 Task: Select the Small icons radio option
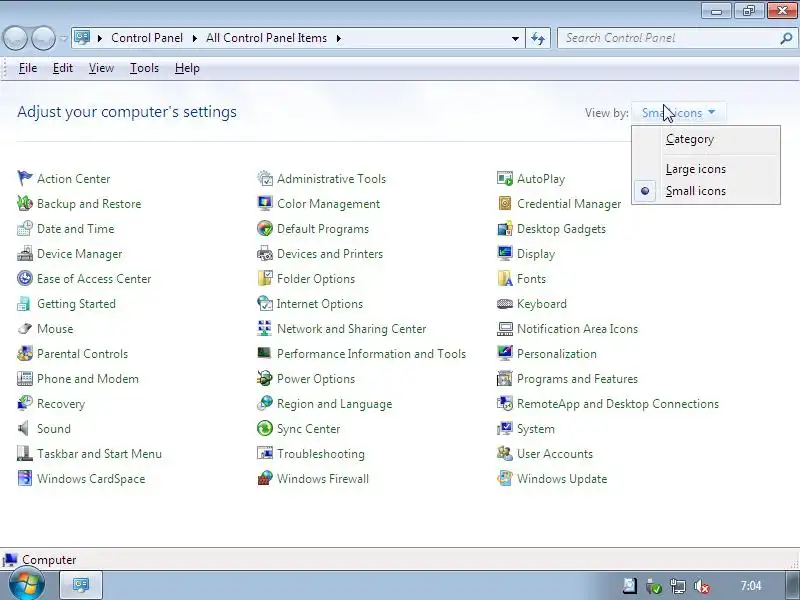pyautogui.click(x=706, y=191)
